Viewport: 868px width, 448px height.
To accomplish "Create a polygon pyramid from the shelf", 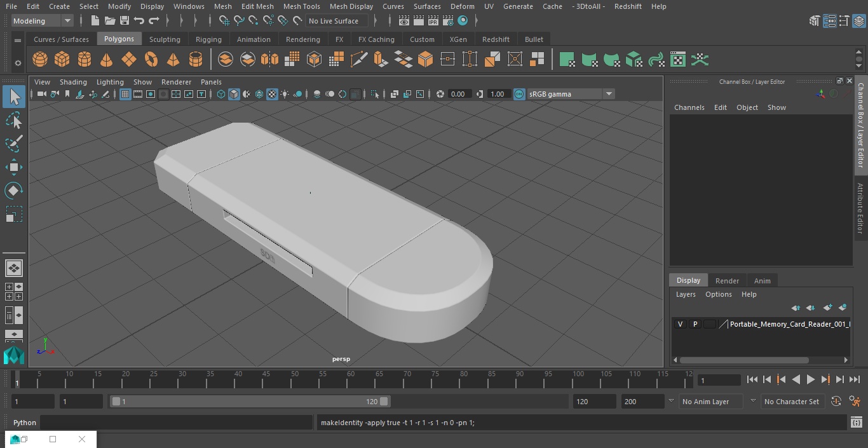I will [173, 60].
